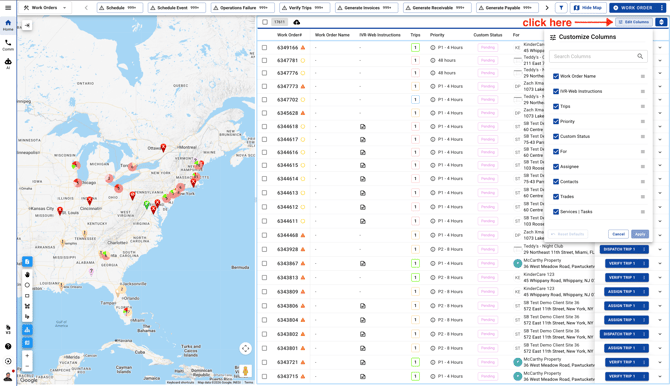This screenshot has height=386, width=670.
Task: Click the map recenter crosshair button
Action: [x=245, y=348]
